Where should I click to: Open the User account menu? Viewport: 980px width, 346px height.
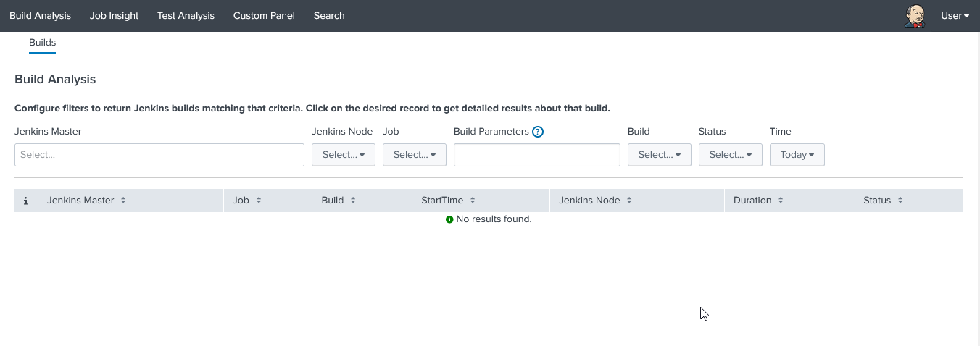point(955,16)
